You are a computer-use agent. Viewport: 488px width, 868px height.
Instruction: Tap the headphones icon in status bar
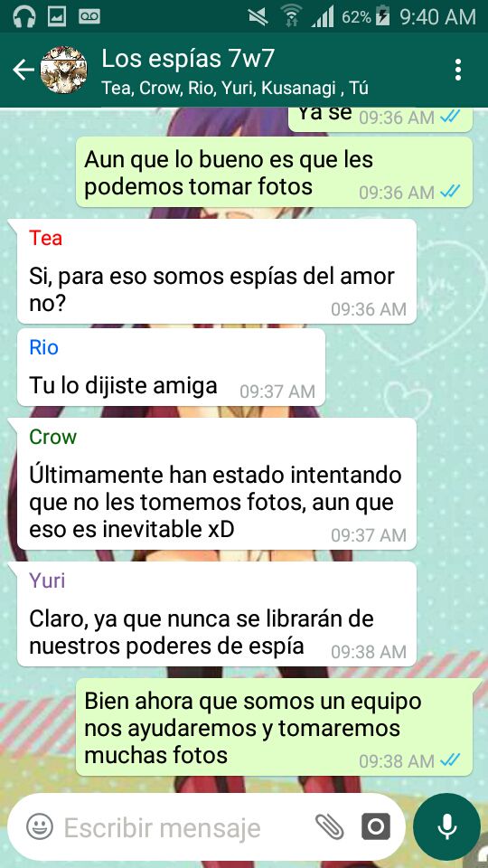(x=23, y=16)
